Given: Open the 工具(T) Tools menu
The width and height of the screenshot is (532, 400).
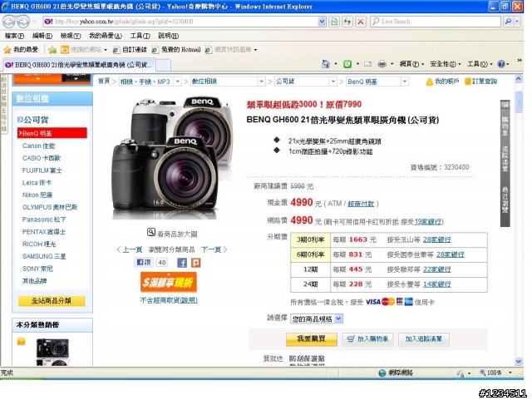Looking at the screenshot, I should [140, 36].
